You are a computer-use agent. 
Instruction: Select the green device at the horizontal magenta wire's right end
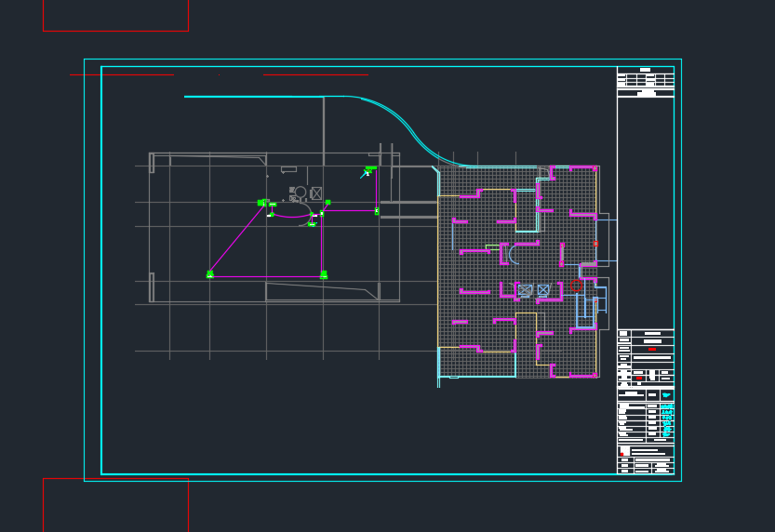coord(377,211)
